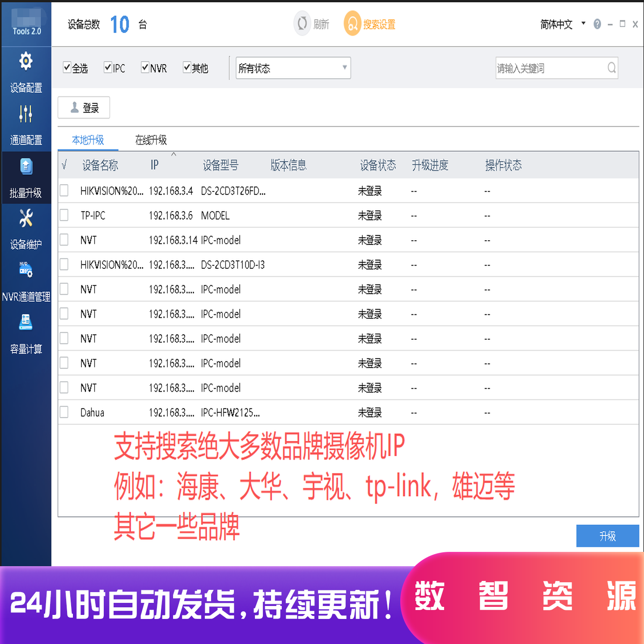Select the 批量升级 upload icon
The height and width of the screenshot is (644, 644).
pyautogui.click(x=26, y=166)
